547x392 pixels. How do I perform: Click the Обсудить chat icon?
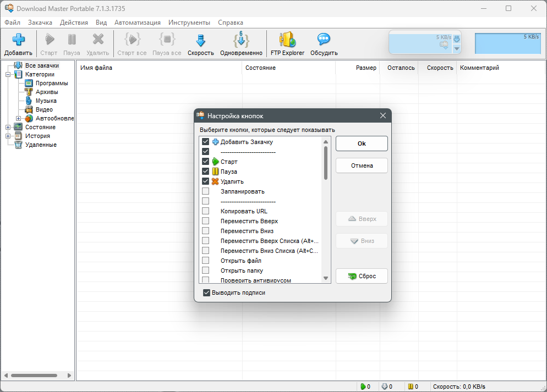[324, 39]
